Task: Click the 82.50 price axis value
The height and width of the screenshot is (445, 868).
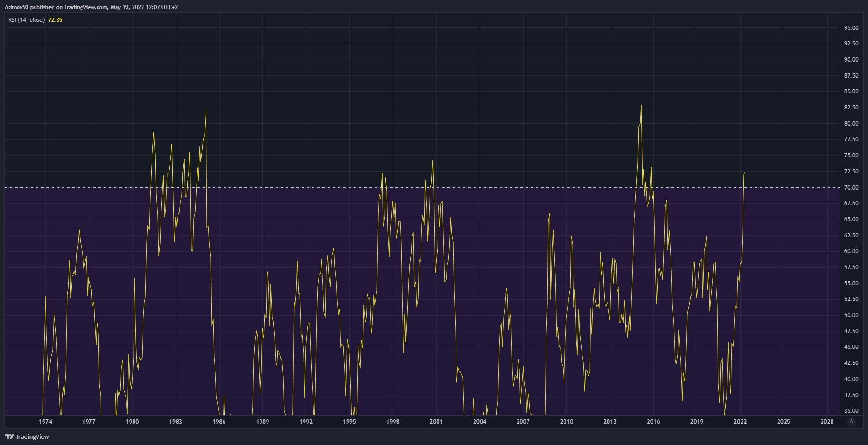Action: [851, 108]
